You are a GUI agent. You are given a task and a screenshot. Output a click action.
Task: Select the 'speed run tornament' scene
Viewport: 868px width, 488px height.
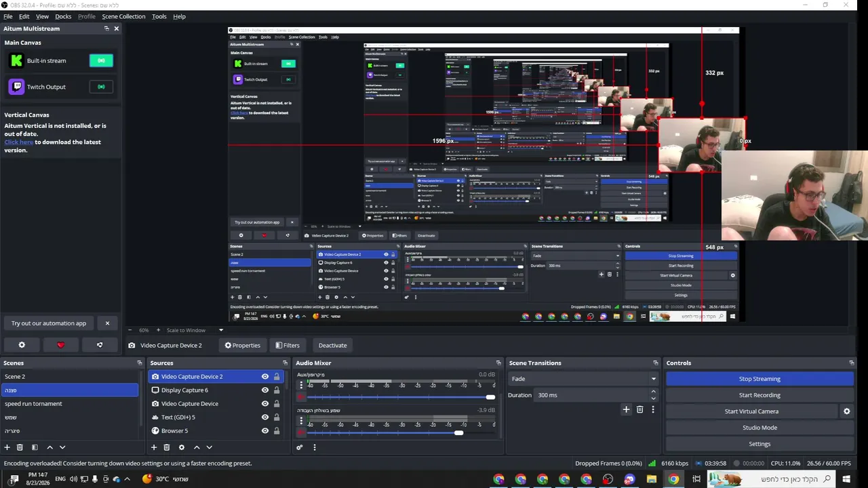pyautogui.click(x=70, y=404)
